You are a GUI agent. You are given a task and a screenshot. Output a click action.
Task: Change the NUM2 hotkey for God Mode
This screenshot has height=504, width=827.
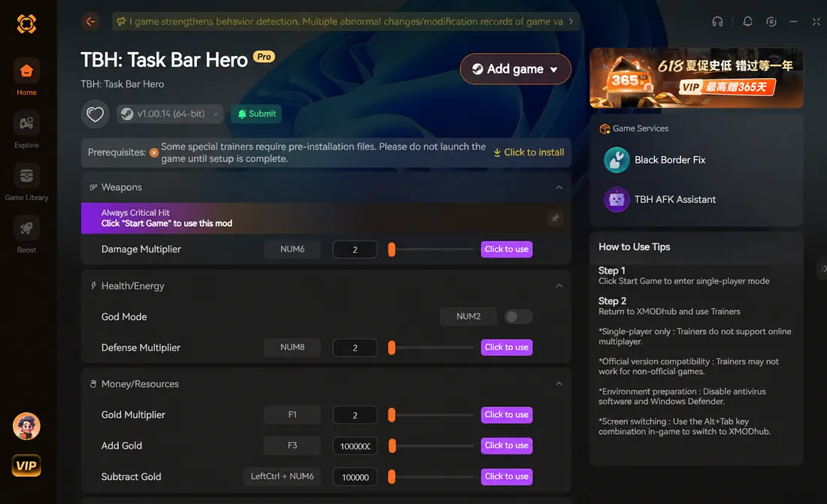[468, 316]
